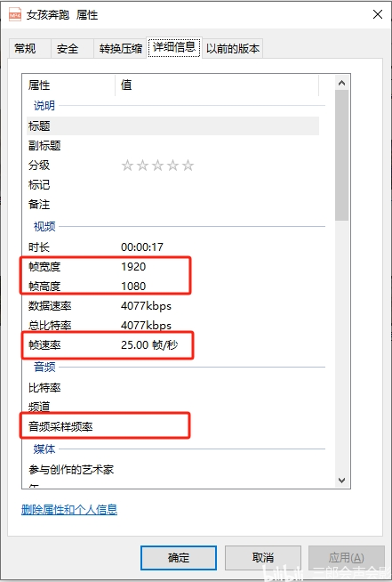The width and height of the screenshot is (392, 582).
Task: Click the vertical scrollbar thumb
Action: (x=341, y=155)
